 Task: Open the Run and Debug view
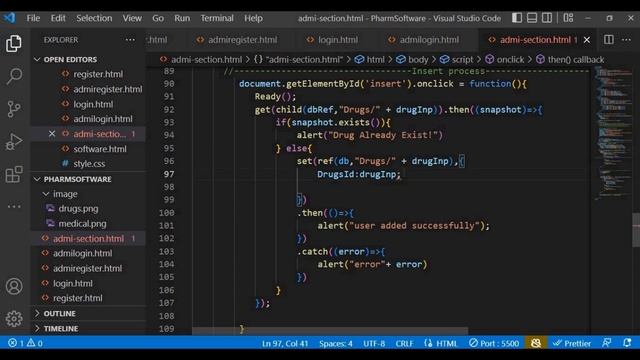click(x=14, y=142)
